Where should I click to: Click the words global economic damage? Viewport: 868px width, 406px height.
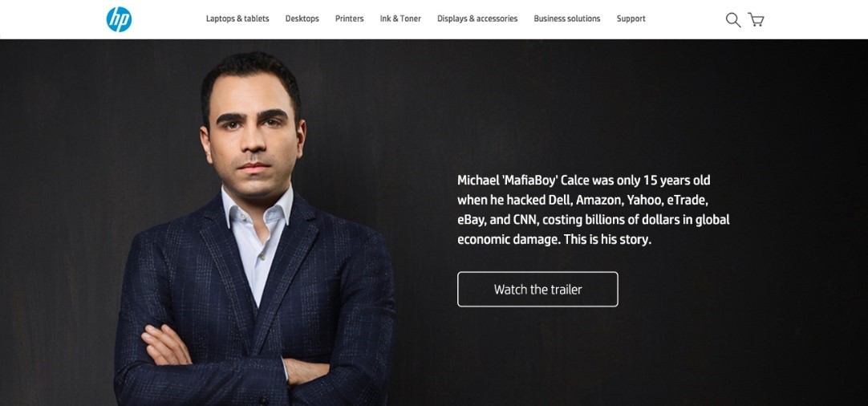[594, 229]
